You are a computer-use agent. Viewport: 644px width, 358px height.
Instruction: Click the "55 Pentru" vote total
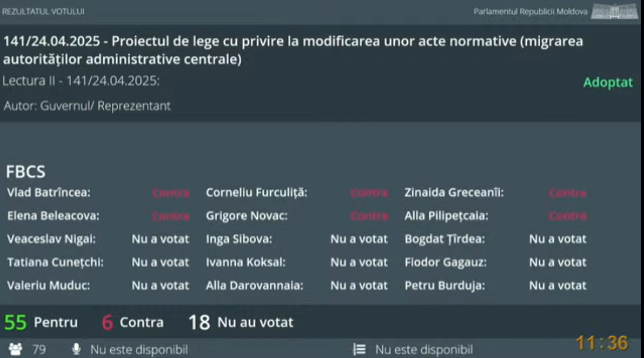pos(41,323)
